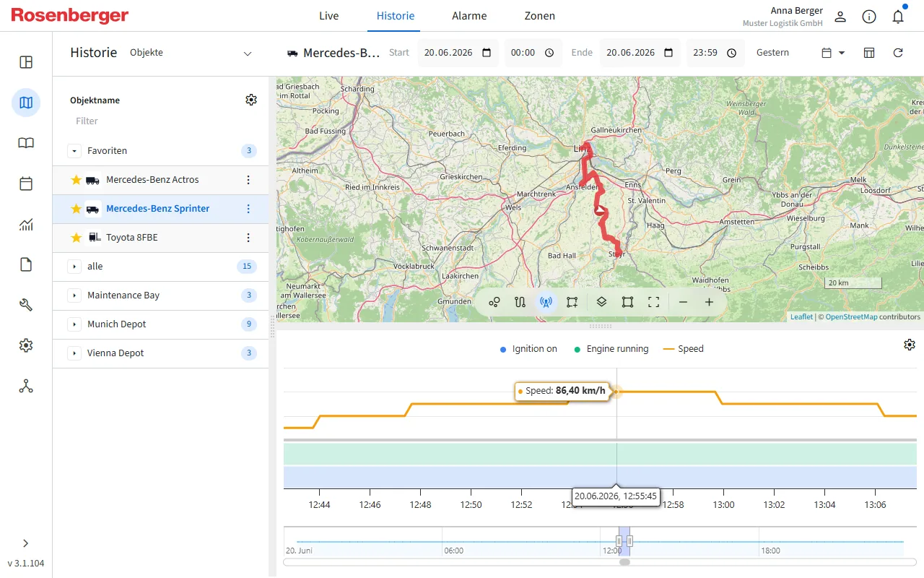Unfavorite the Toyota 8FBE star
The image size is (924, 578).
point(76,238)
